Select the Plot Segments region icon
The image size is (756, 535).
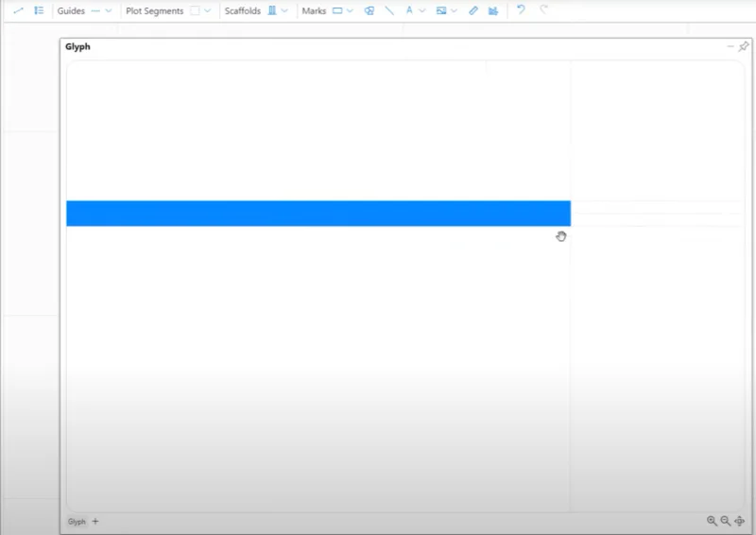(195, 10)
